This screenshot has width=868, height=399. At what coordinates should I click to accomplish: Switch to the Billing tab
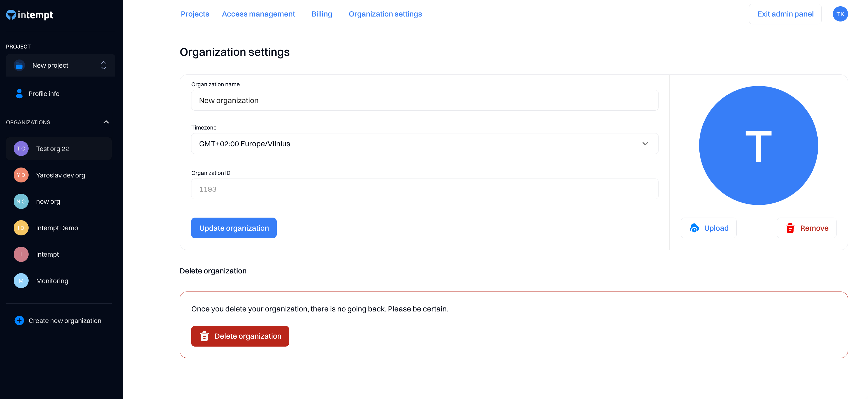(322, 14)
